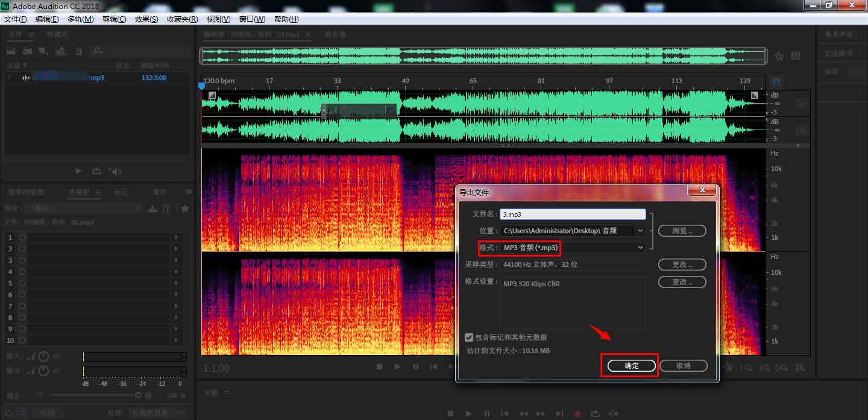This screenshot has height=420, width=868.
Task: Toggle power for effects rack slot 5
Action: pos(22,283)
